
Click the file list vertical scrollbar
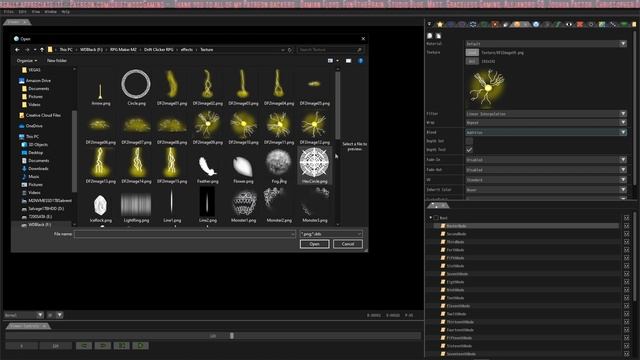click(338, 105)
